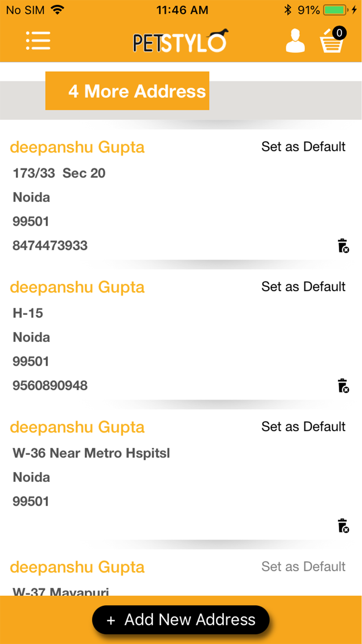The width and height of the screenshot is (362, 644).
Task: Select the W-36 Near Metro Hspitsl line
Action: point(91,453)
